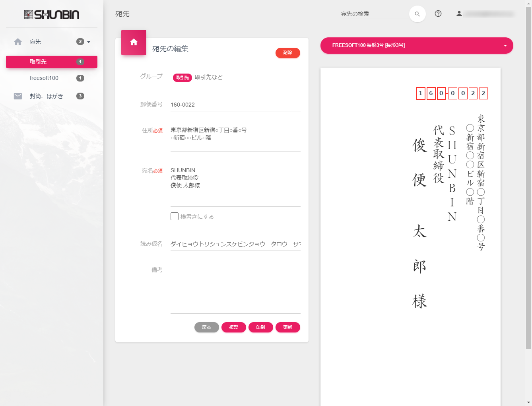
Task: Click the envelope preview address column
Action: [x=476, y=183]
